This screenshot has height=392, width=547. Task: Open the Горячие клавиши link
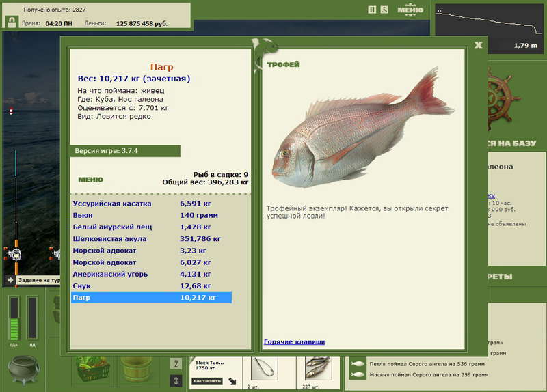coord(294,342)
